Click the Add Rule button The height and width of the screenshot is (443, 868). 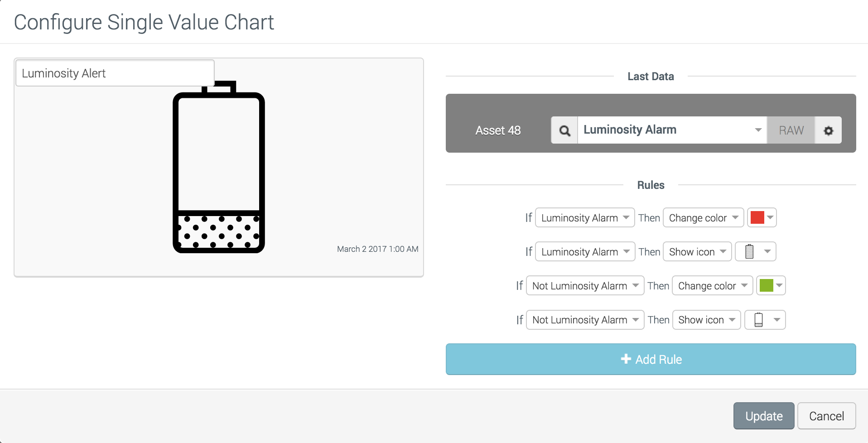click(651, 359)
